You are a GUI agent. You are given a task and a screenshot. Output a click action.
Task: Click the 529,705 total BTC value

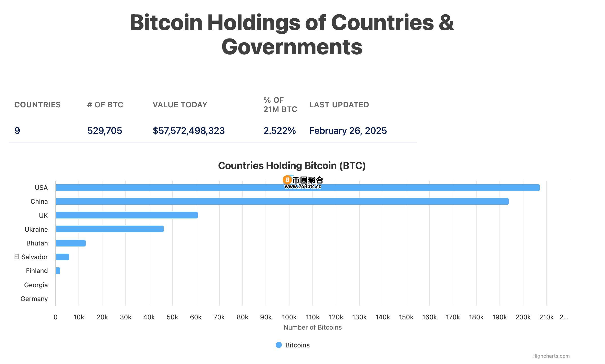(104, 131)
